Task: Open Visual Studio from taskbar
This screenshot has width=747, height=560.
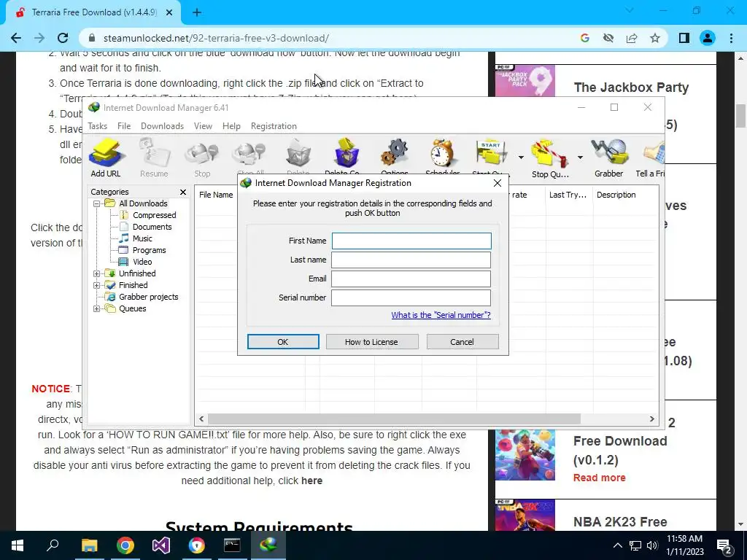Action: click(x=161, y=545)
